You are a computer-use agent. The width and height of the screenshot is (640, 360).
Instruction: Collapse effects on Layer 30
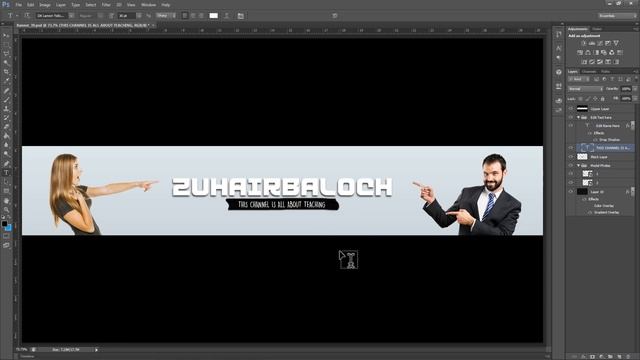coord(633,191)
